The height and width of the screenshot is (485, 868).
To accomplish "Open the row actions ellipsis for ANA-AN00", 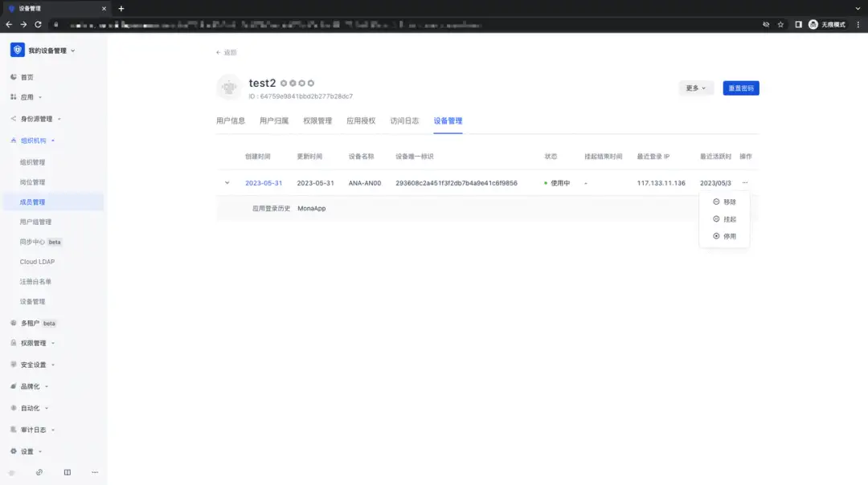I will tap(744, 183).
